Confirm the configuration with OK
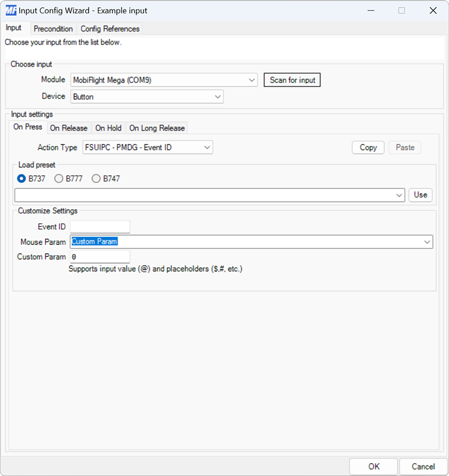 373,466
